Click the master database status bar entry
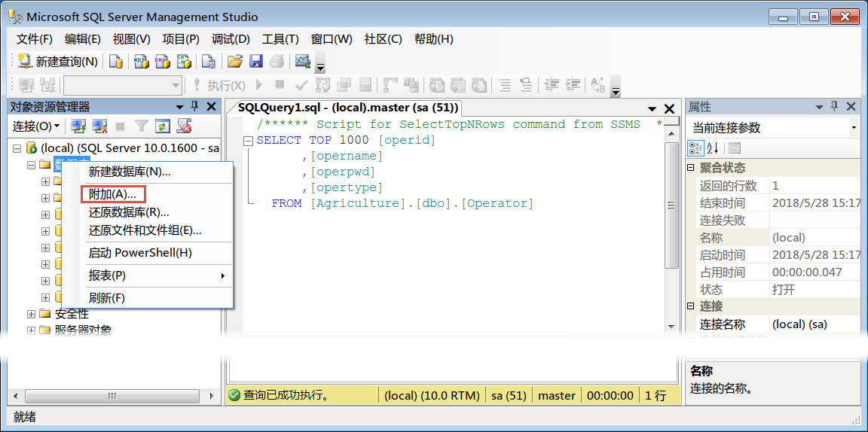 point(556,395)
